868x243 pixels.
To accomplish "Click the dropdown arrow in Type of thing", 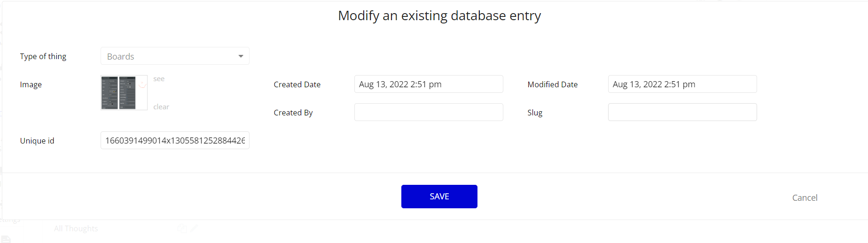I will tap(241, 56).
